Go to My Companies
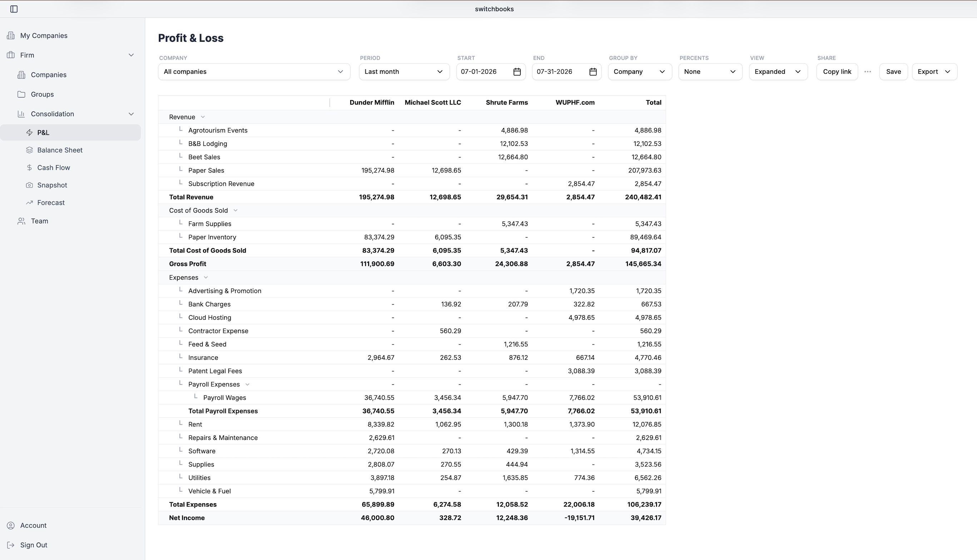The image size is (977, 560). (44, 35)
